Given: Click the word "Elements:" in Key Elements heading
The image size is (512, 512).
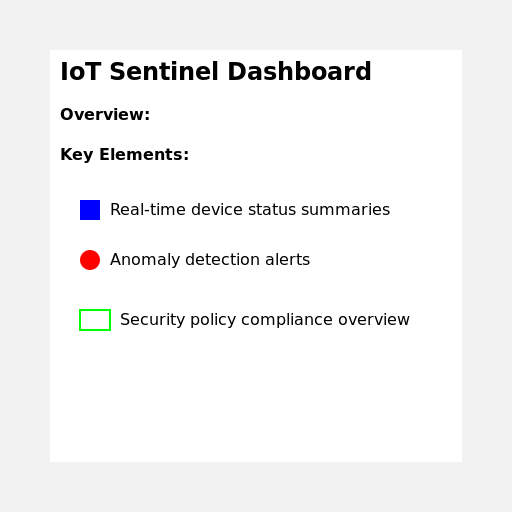Looking at the screenshot, I should 144,155.
